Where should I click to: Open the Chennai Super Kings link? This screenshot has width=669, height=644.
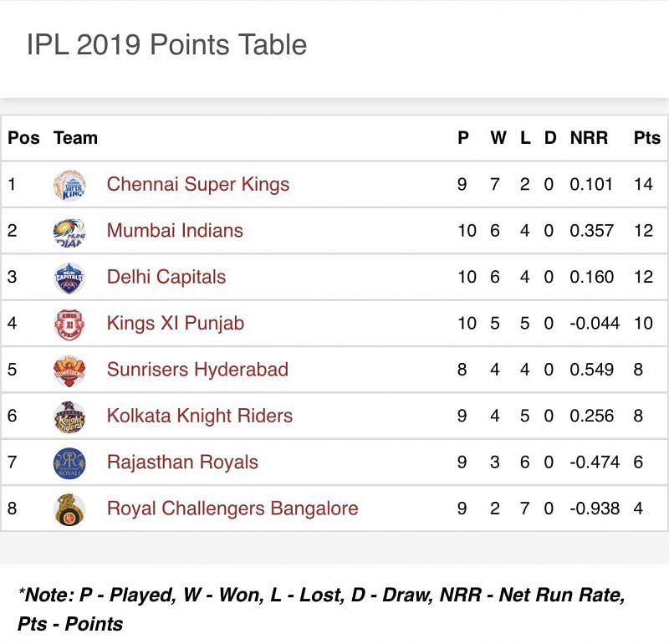[x=197, y=184]
